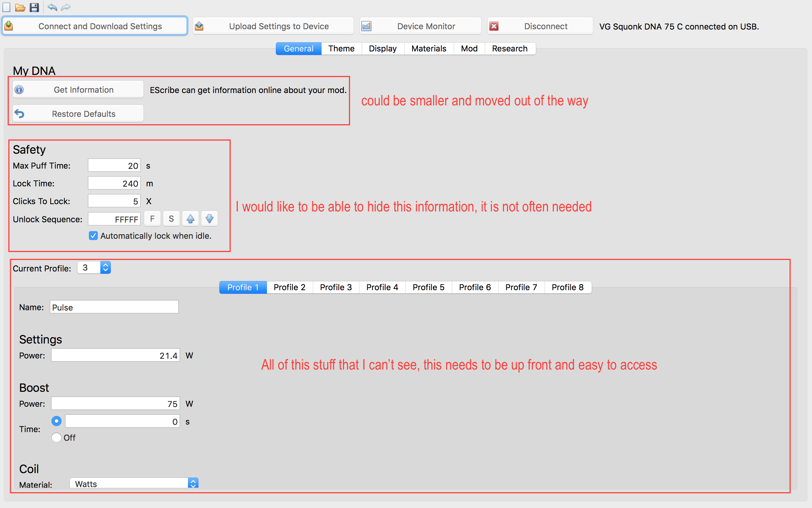
Task: Click the Disconnect button
Action: (x=540, y=26)
